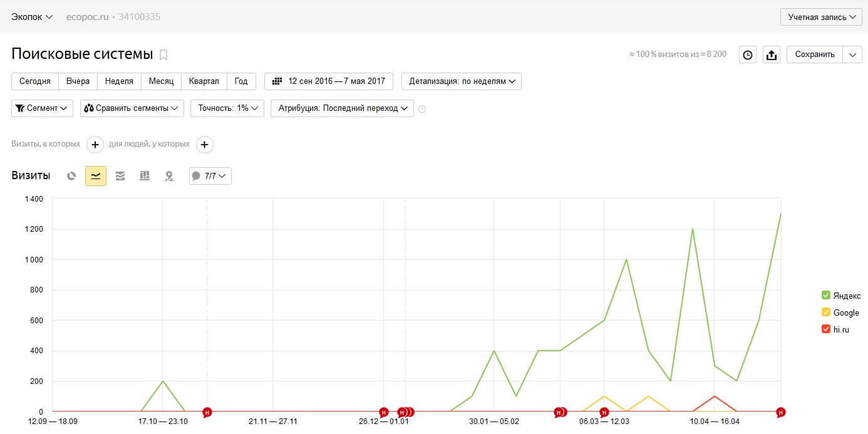Toggle the hi.ru legend checkbox

(x=826, y=329)
